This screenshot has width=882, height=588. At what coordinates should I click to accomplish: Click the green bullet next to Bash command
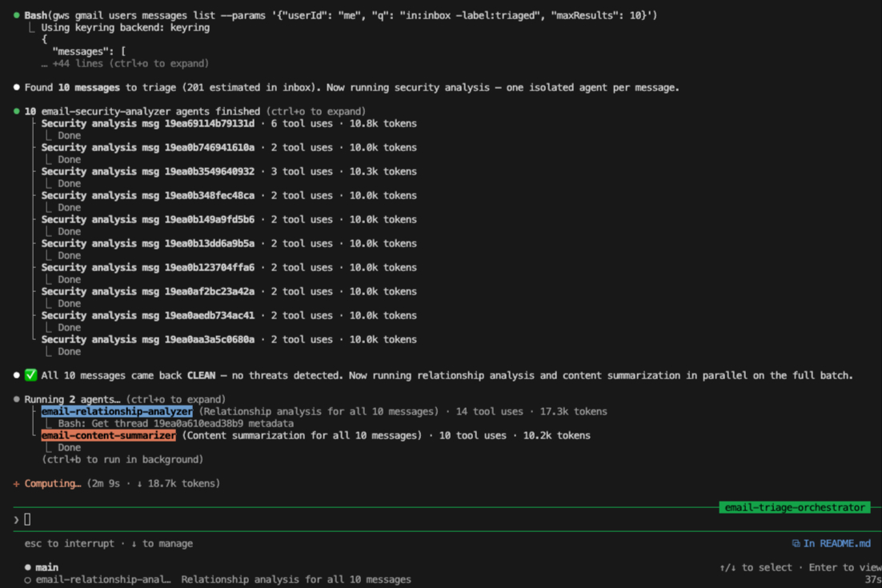point(16,15)
